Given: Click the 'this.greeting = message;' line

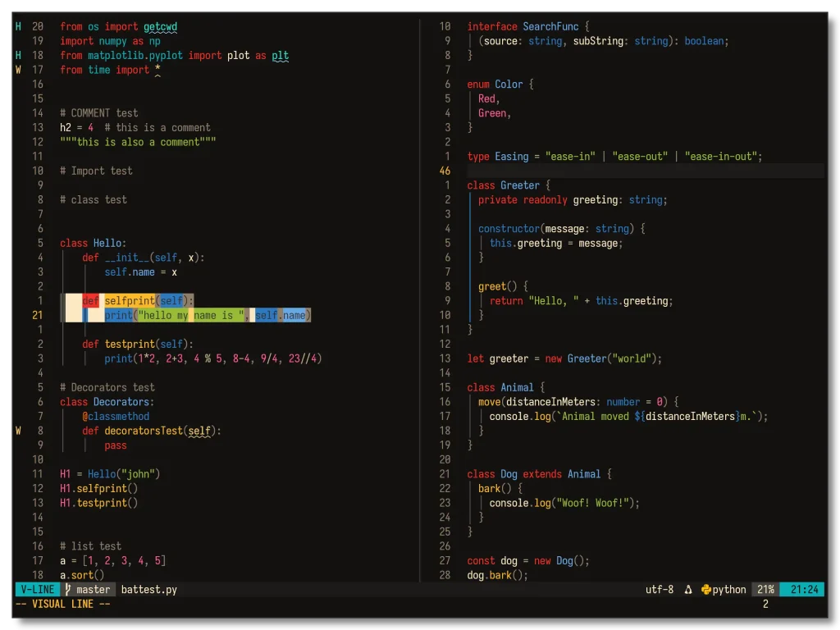Looking at the screenshot, I should click(x=556, y=243).
